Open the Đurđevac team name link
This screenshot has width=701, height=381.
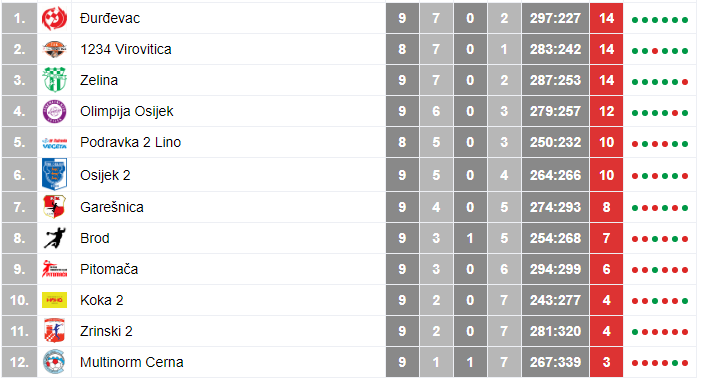tap(110, 18)
